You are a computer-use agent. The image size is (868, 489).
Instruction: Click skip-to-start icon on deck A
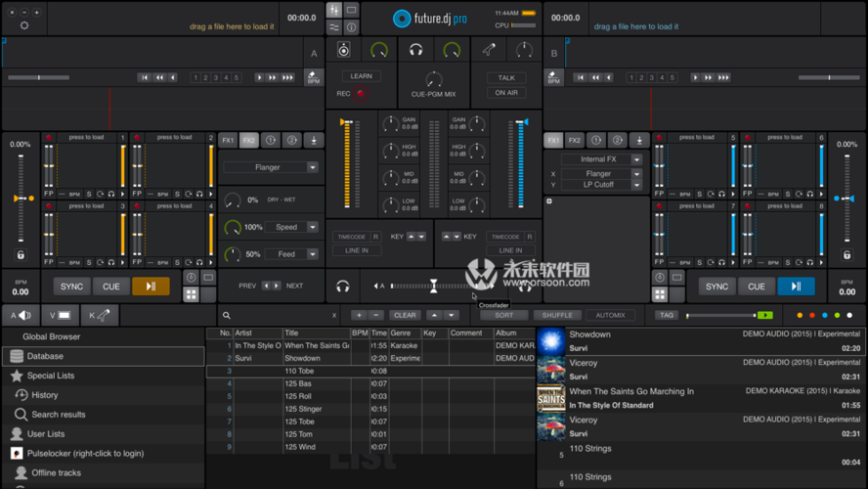point(145,77)
